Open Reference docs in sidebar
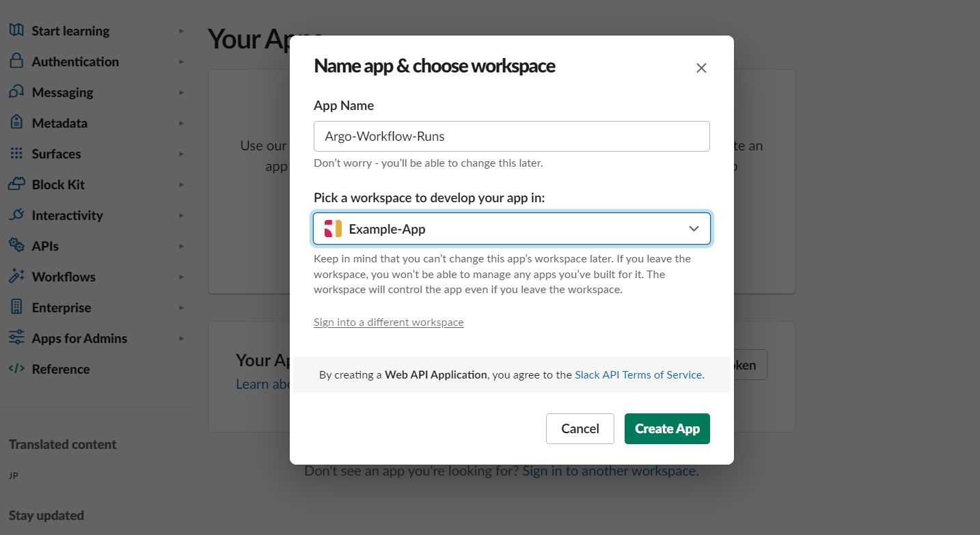This screenshot has height=535, width=980. pos(61,369)
